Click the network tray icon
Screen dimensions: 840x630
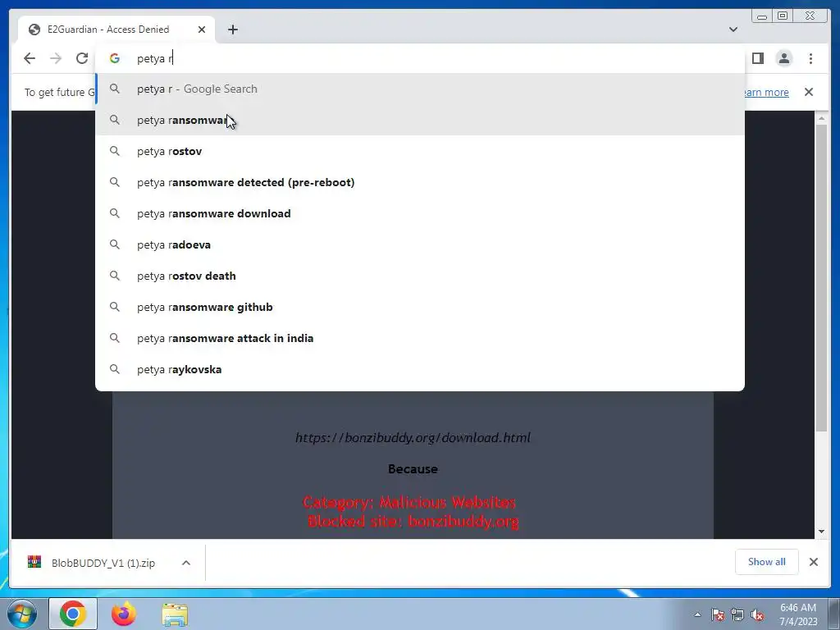[x=737, y=614]
